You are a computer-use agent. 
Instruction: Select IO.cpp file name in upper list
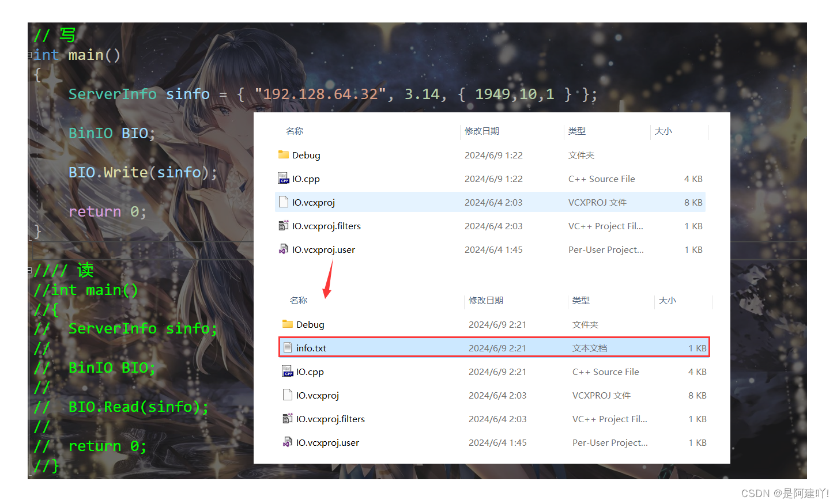point(306,179)
